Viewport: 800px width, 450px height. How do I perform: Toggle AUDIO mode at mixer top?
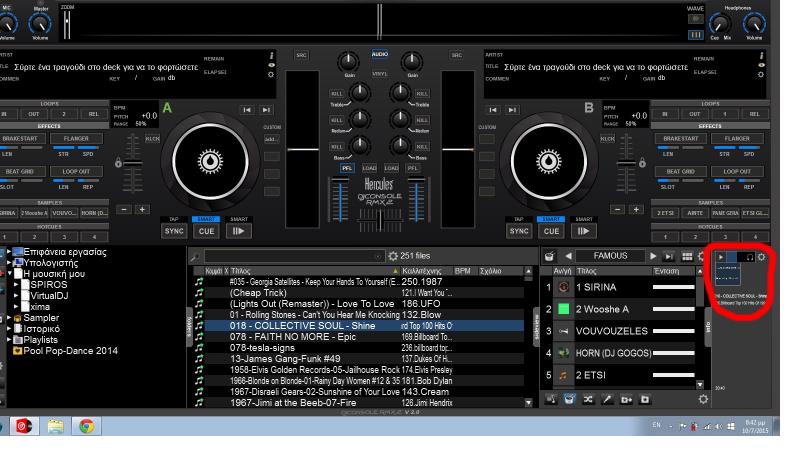(380, 54)
